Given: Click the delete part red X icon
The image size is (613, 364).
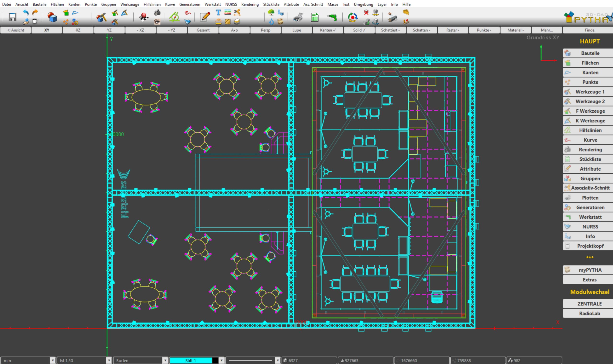Looking at the screenshot, I should coord(366,12).
